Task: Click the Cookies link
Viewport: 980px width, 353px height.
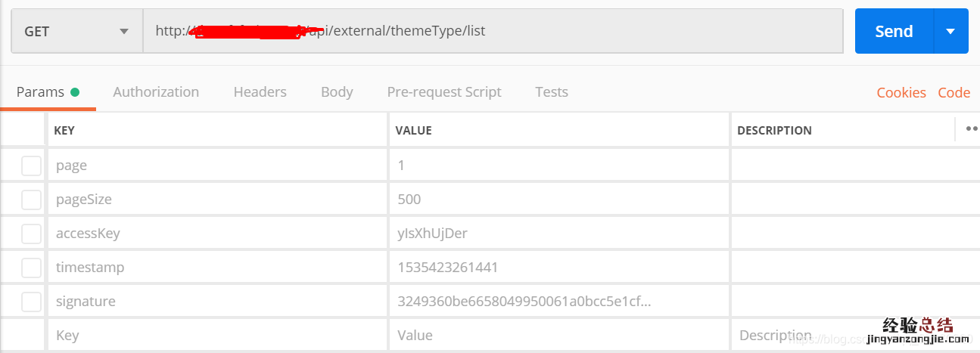Action: (x=901, y=93)
